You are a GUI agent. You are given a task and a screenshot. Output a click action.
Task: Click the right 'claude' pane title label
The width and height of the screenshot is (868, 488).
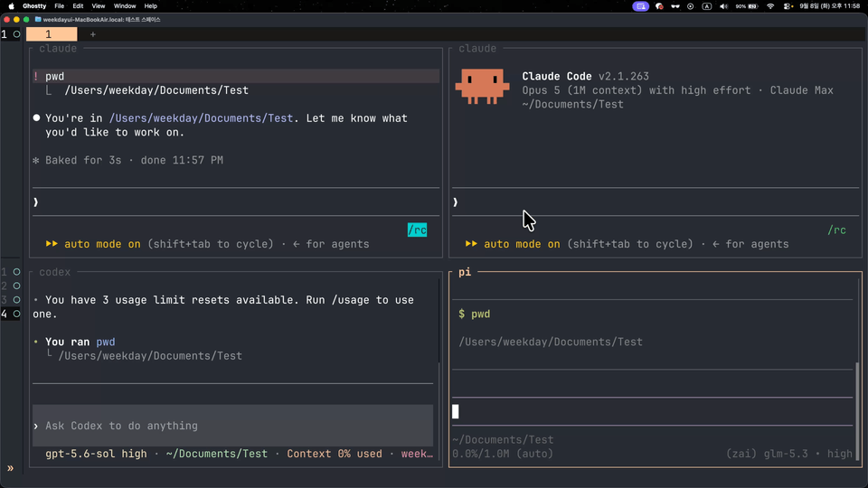[477, 49]
